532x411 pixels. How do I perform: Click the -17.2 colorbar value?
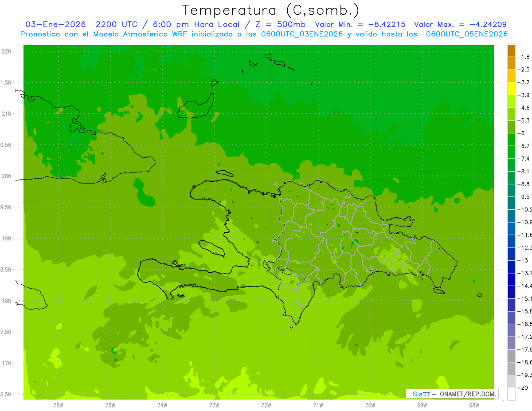coord(524,337)
